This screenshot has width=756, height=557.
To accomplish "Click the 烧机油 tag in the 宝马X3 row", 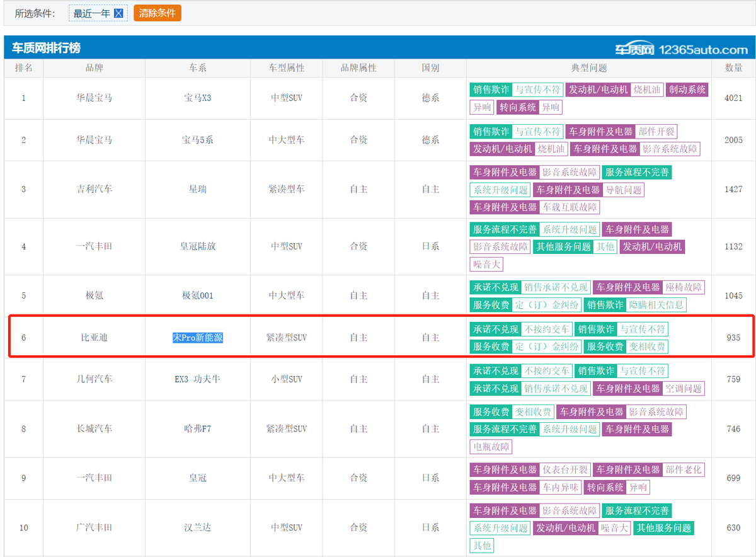I will pos(647,90).
